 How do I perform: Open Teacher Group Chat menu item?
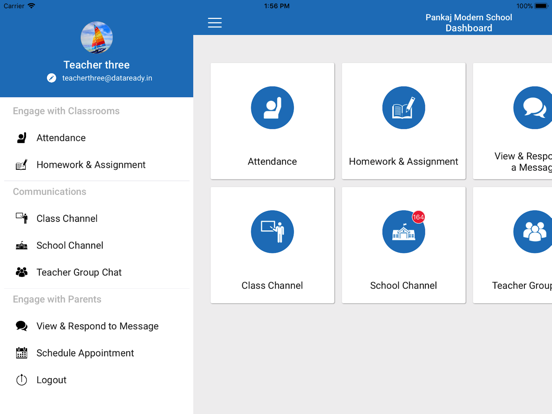coord(79,272)
